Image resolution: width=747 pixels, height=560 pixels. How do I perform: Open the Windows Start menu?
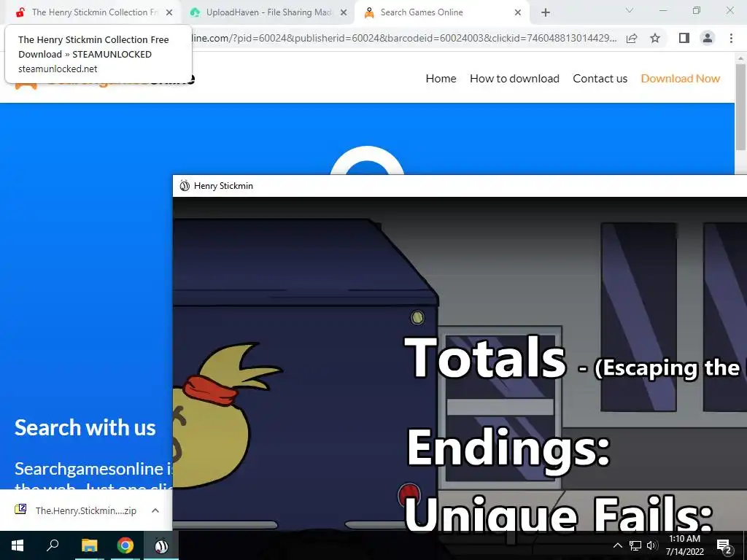18,545
